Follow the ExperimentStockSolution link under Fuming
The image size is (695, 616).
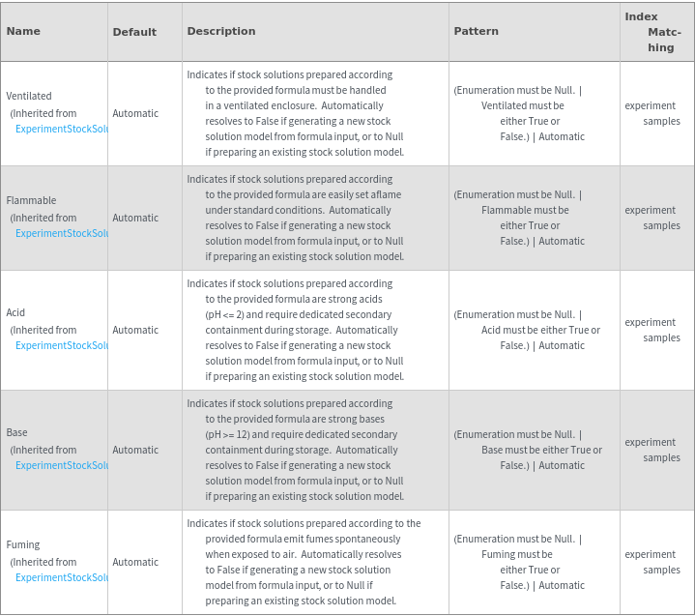pyautogui.click(x=61, y=577)
